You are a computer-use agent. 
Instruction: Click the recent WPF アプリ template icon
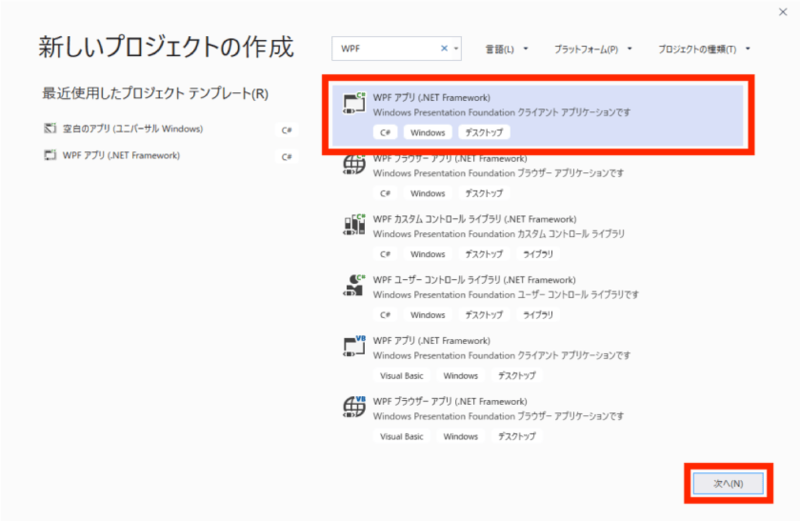49,155
